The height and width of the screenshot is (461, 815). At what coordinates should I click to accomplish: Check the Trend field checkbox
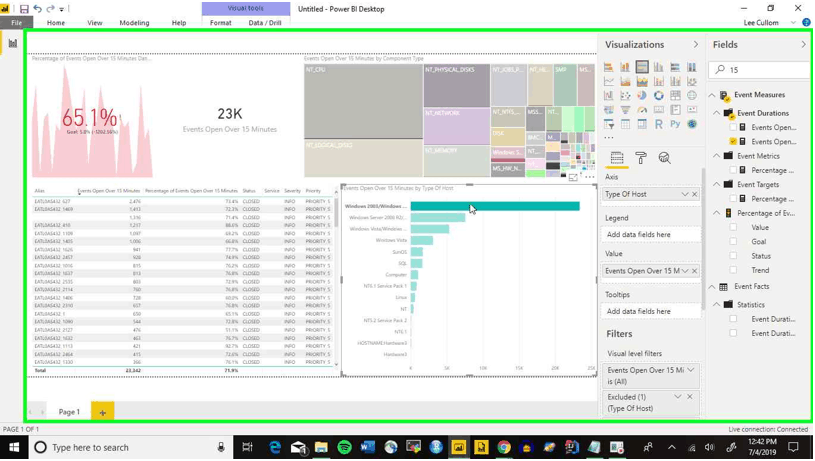pos(733,270)
